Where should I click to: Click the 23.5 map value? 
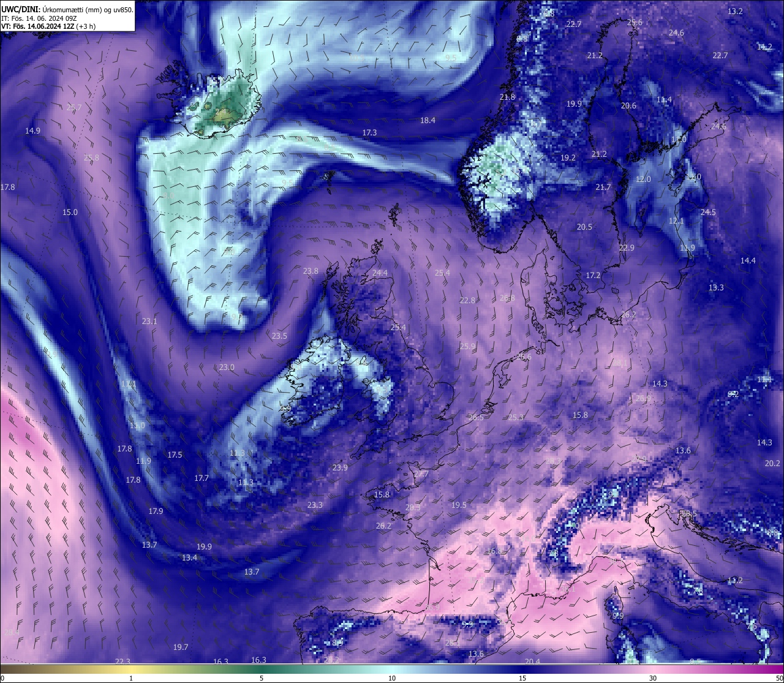click(x=279, y=336)
